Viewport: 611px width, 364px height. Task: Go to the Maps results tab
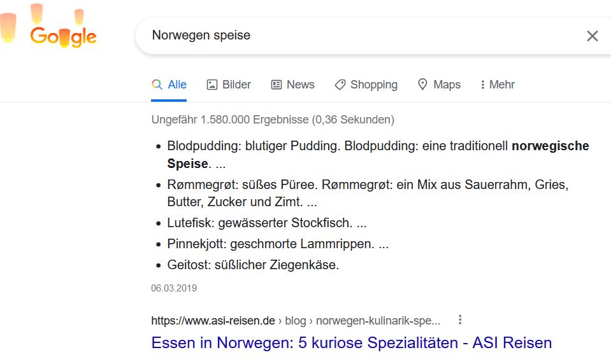(x=438, y=85)
